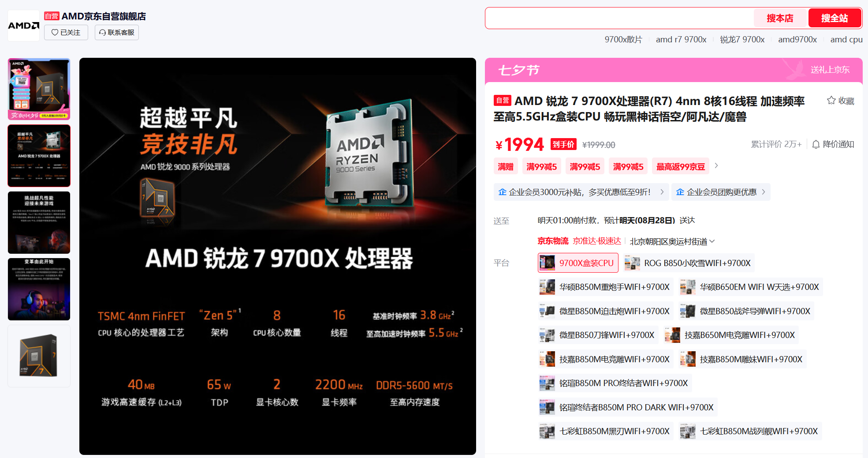The height and width of the screenshot is (458, 868).
Task: Click the 收藏 star favorite icon
Action: (x=831, y=101)
